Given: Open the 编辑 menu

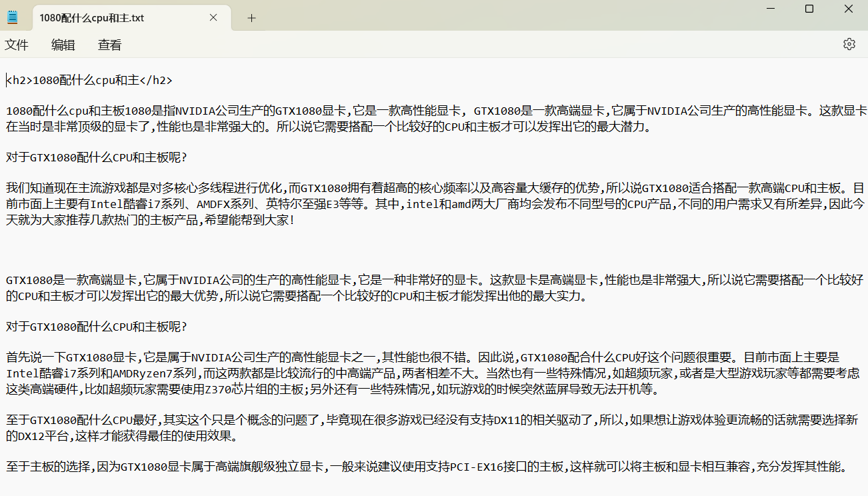Looking at the screenshot, I should tap(63, 45).
